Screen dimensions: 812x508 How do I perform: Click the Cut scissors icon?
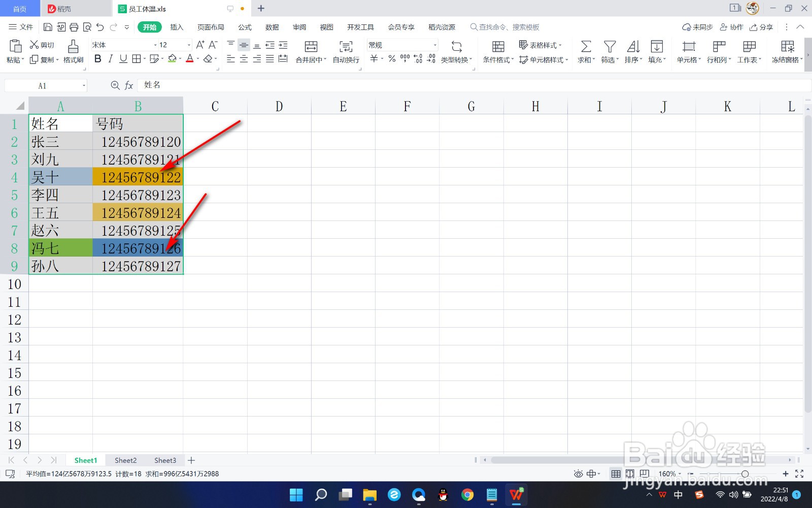click(x=35, y=45)
